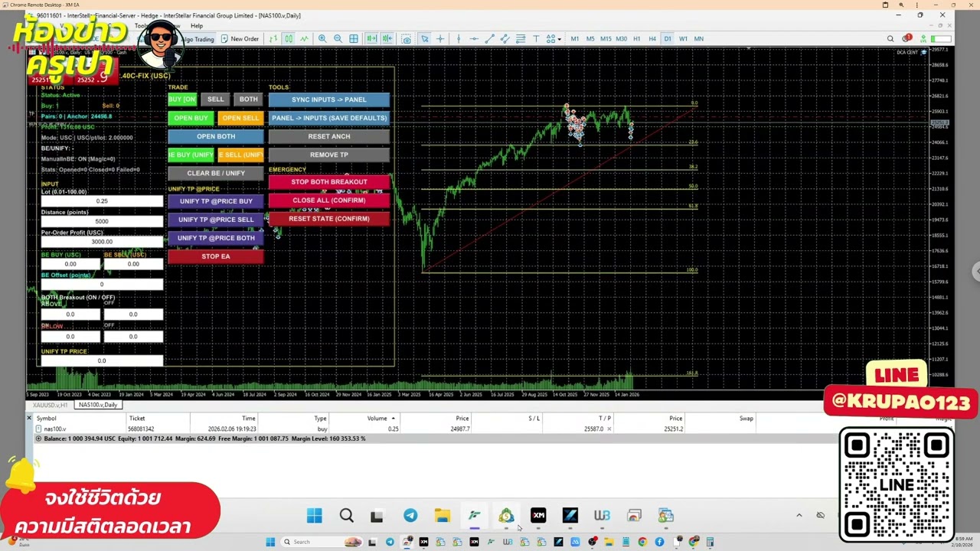Toggle the SELL mode button
This screenshot has height=551, width=980.
[x=216, y=99]
